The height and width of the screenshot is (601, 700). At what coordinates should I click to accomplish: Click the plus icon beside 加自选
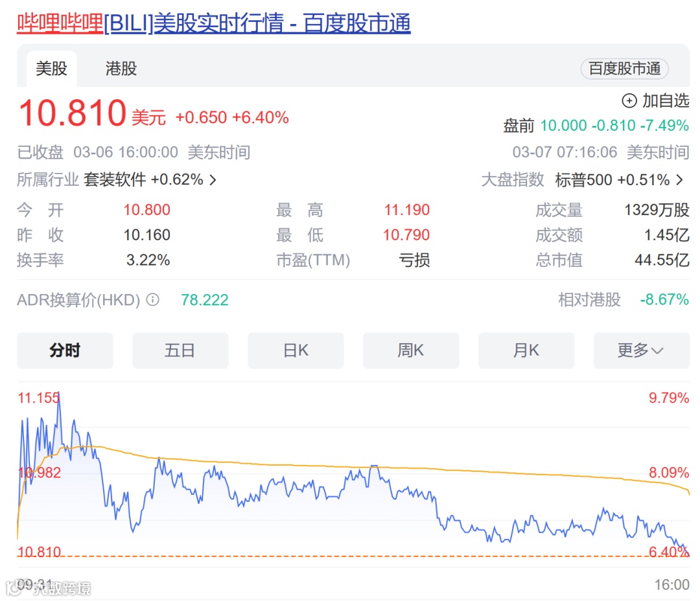(629, 101)
